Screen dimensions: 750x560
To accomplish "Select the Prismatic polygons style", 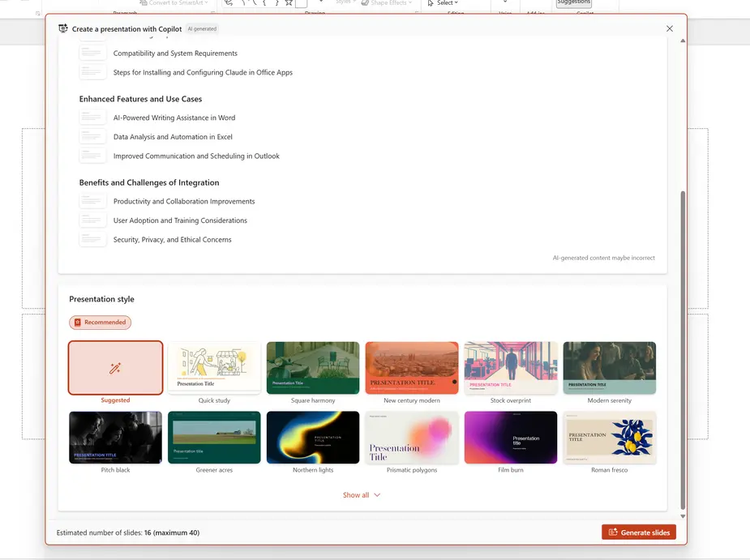I will click(x=412, y=438).
